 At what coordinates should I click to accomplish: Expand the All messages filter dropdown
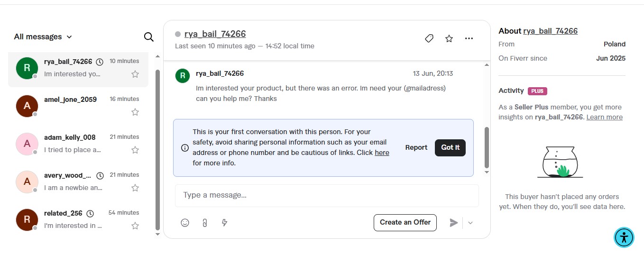tap(43, 37)
